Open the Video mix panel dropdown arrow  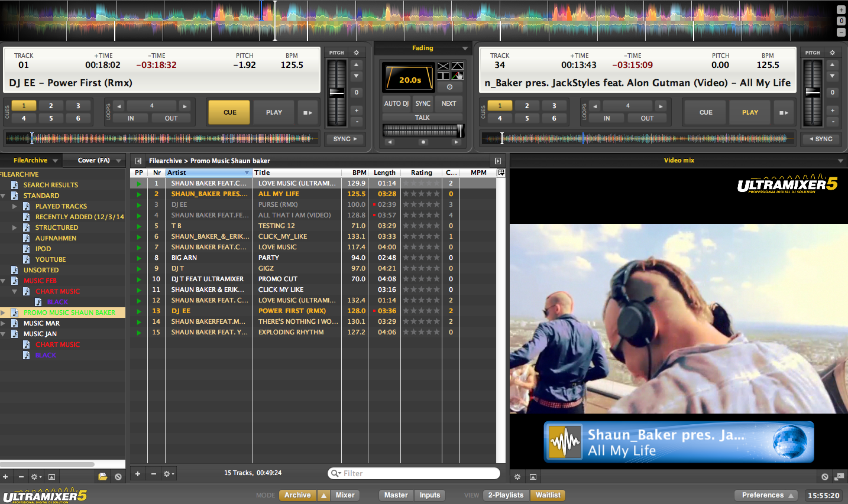coord(840,161)
